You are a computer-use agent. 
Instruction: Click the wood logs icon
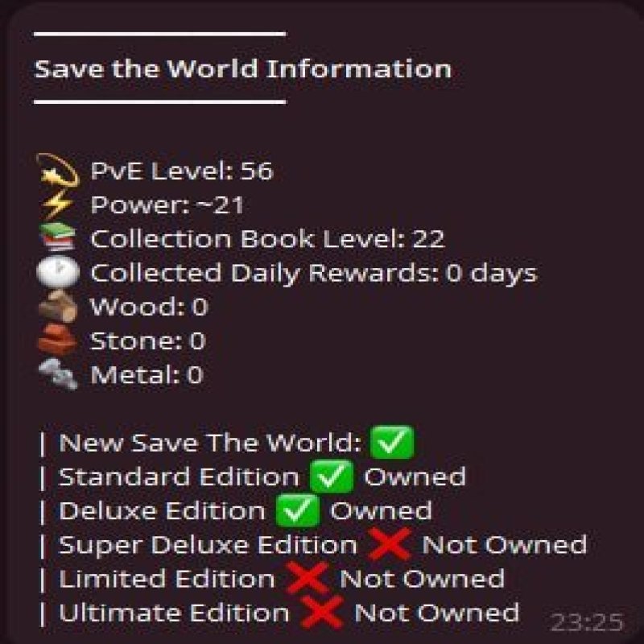[58, 307]
